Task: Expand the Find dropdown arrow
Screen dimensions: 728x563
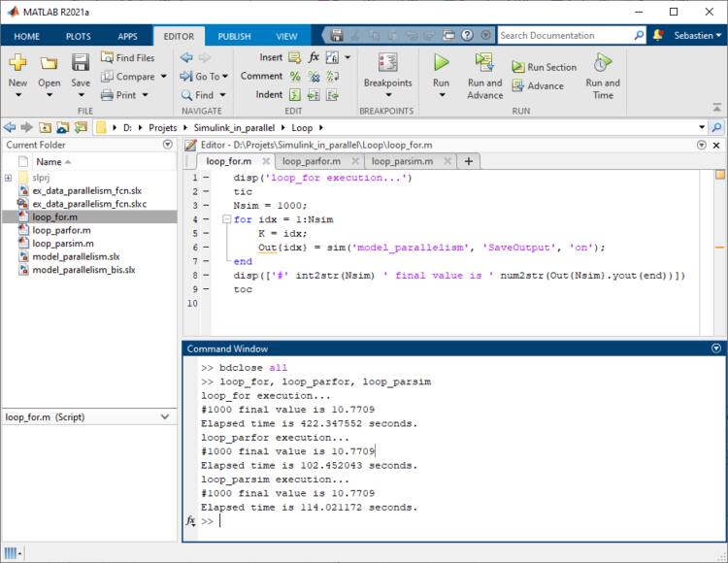Action: tap(223, 95)
